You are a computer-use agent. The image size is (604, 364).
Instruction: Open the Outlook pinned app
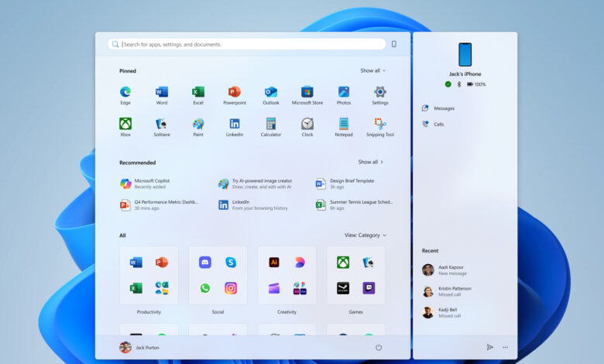click(x=271, y=94)
